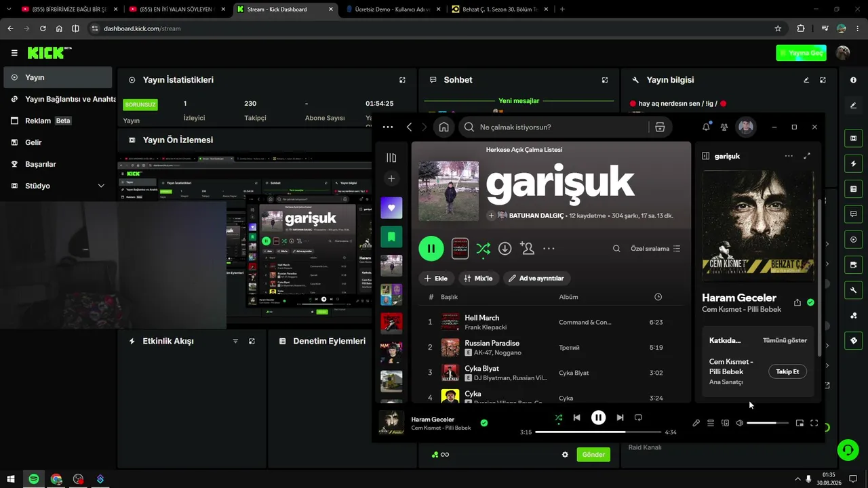
Task: Open Spotify notifications bell
Action: click(706, 127)
